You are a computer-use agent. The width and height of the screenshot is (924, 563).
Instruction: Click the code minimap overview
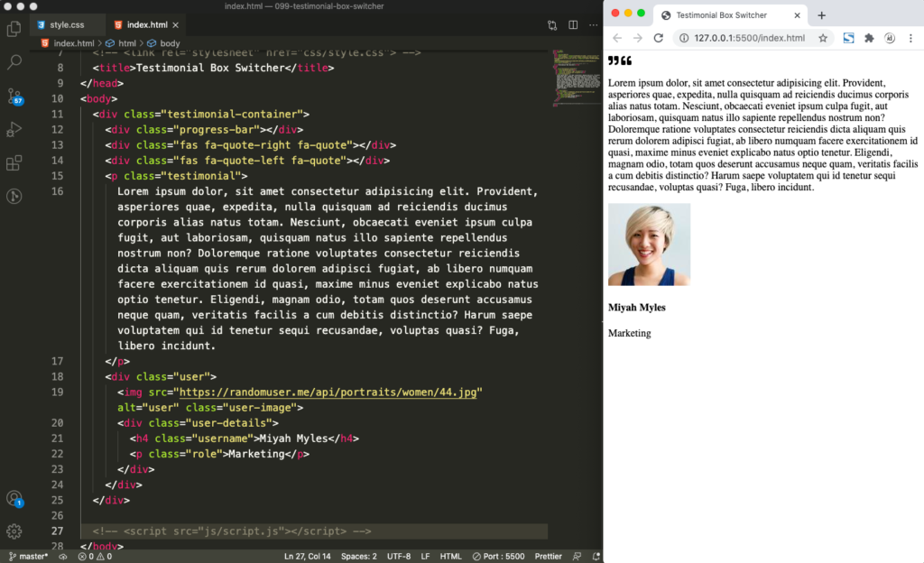(576, 78)
